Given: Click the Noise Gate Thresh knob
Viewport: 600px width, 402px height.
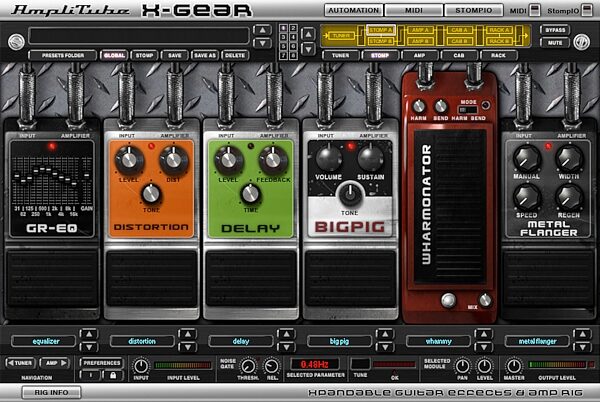Looking at the screenshot, I should click(248, 366).
